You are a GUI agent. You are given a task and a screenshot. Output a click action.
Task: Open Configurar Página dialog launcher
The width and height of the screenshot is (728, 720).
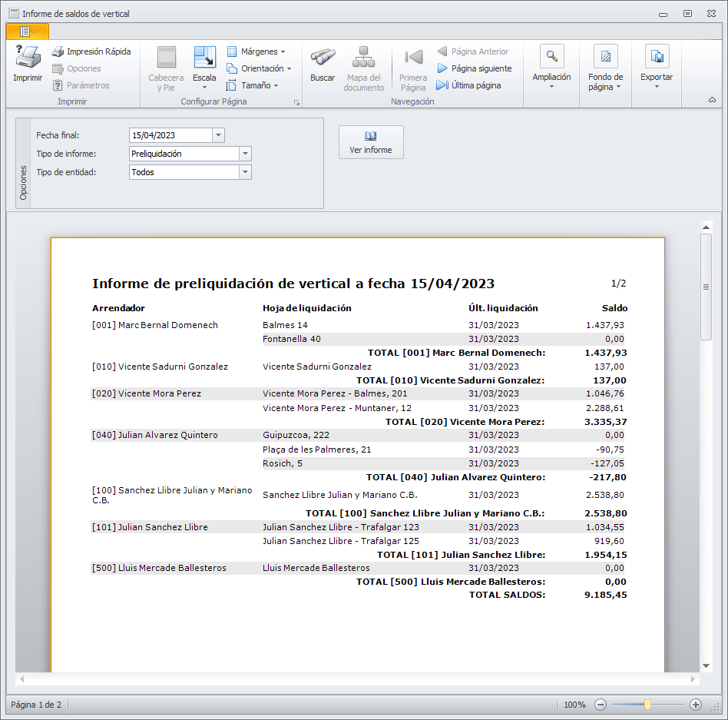click(x=296, y=103)
